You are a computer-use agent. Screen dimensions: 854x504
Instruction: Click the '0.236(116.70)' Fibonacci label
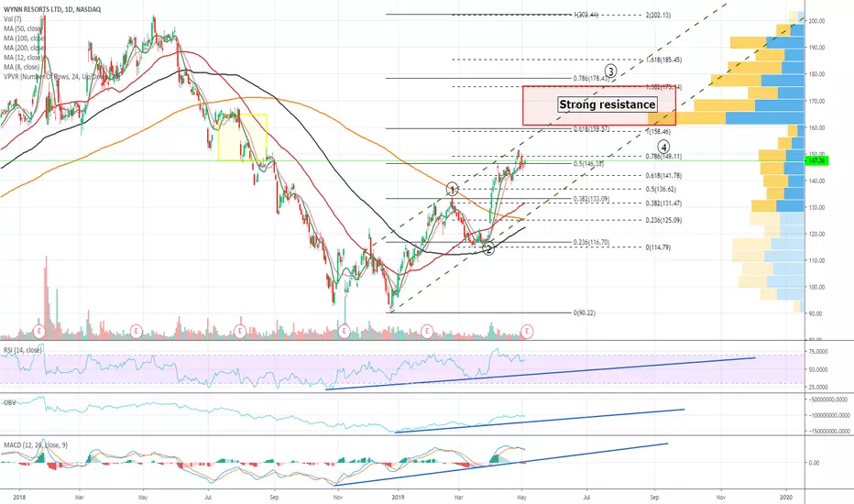pos(592,242)
